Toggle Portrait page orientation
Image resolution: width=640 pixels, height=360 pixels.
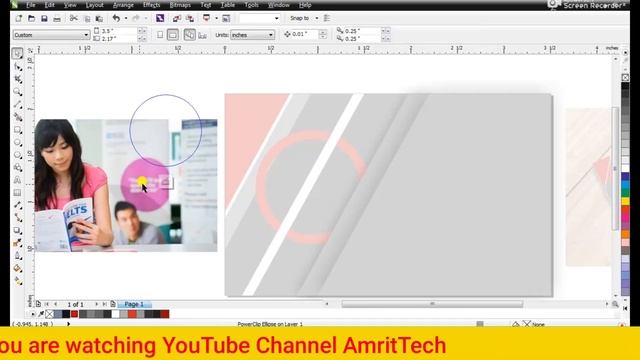point(160,35)
